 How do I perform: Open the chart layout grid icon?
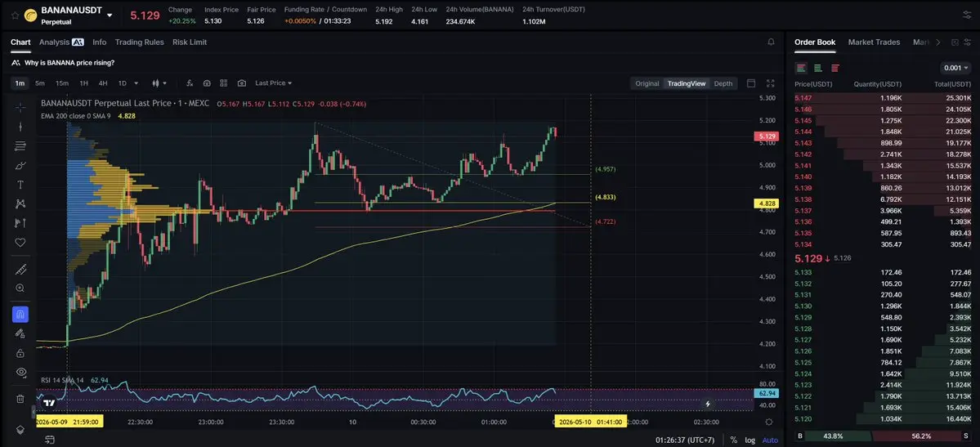[224, 83]
